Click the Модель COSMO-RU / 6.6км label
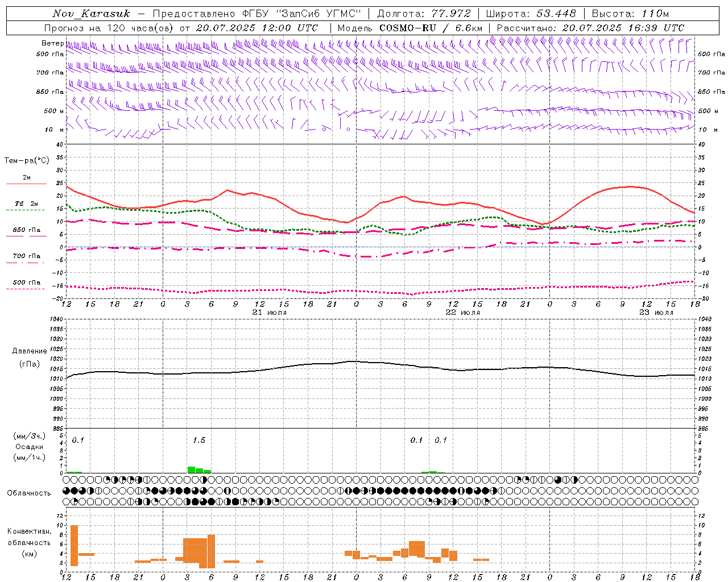 coord(410,28)
